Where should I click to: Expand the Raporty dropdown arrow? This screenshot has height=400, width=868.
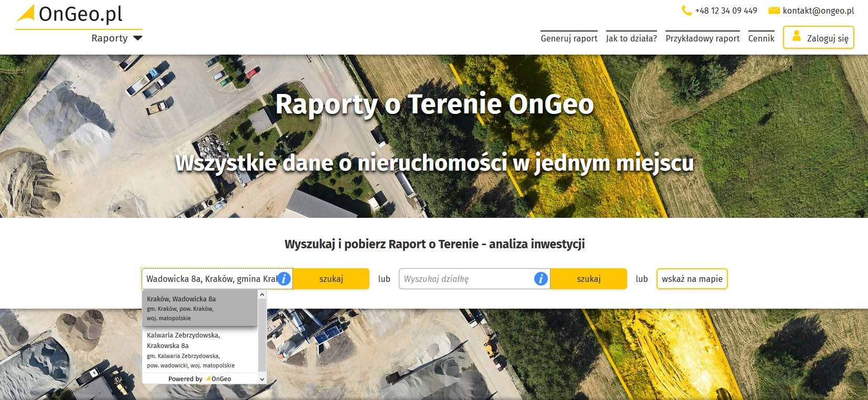coord(137,38)
